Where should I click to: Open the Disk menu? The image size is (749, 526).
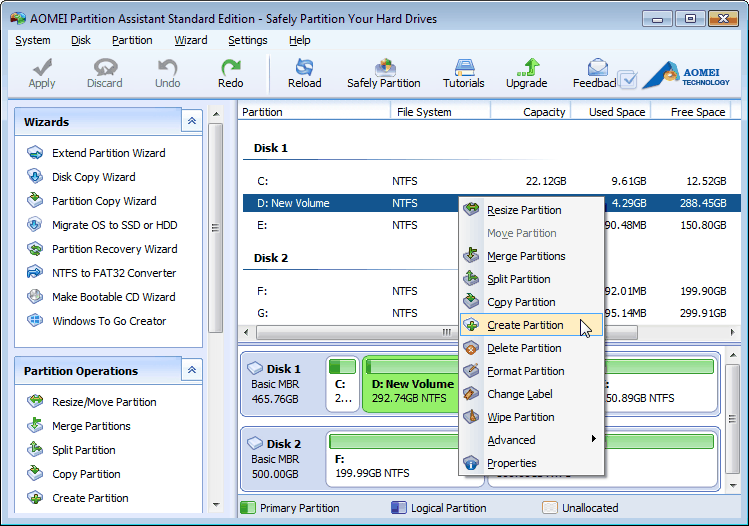[x=81, y=40]
